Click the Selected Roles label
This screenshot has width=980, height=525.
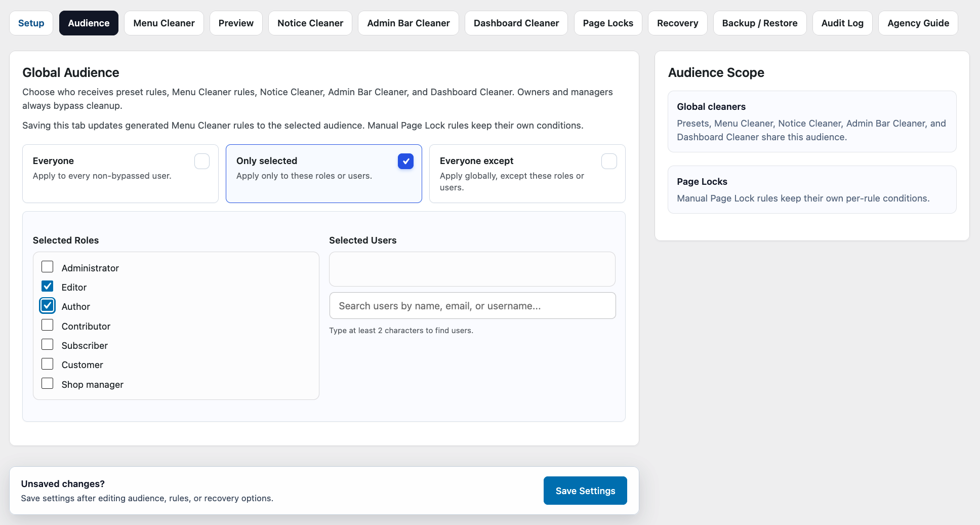66,240
